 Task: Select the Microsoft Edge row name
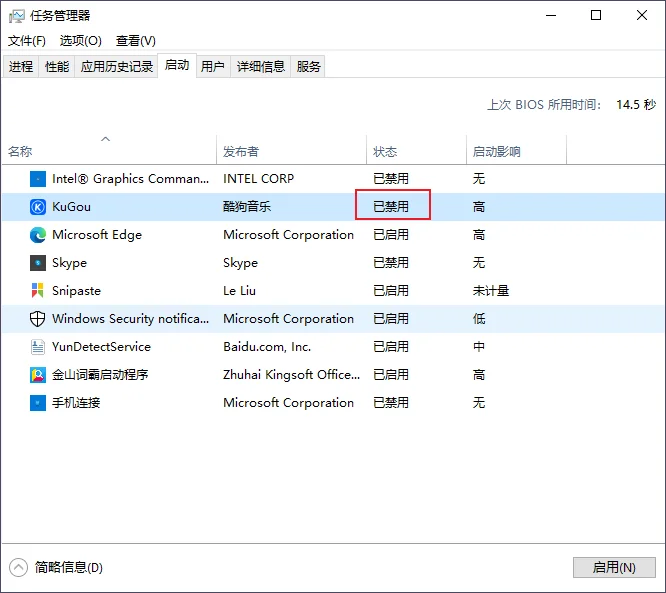click(x=97, y=235)
